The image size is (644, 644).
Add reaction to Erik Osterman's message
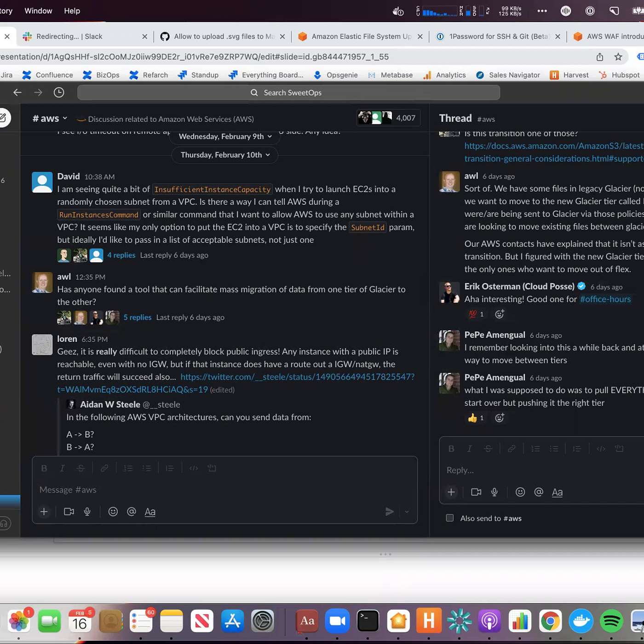500,314
